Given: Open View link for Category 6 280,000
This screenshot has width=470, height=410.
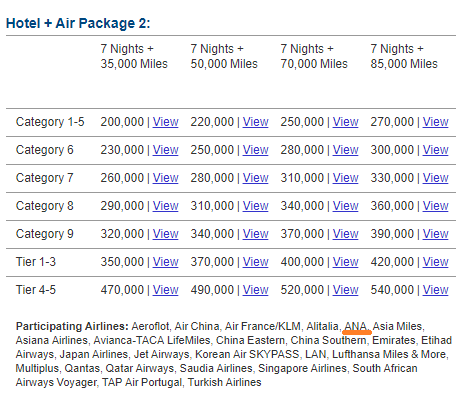Looking at the screenshot, I should point(345,150).
